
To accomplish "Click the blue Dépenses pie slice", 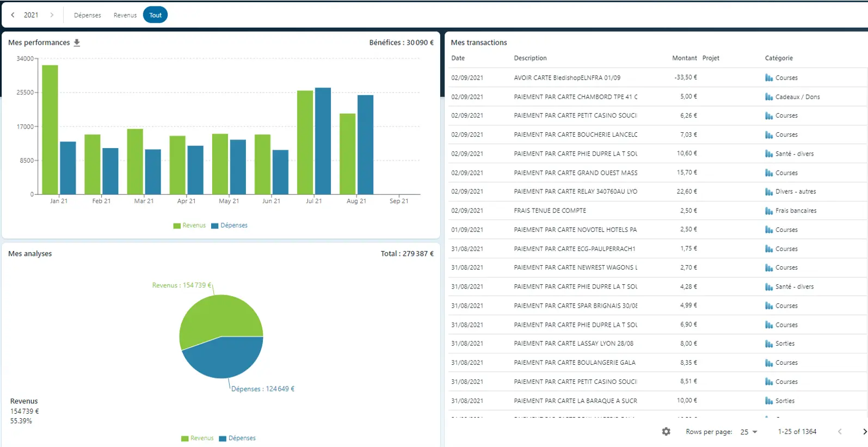I will click(x=223, y=358).
